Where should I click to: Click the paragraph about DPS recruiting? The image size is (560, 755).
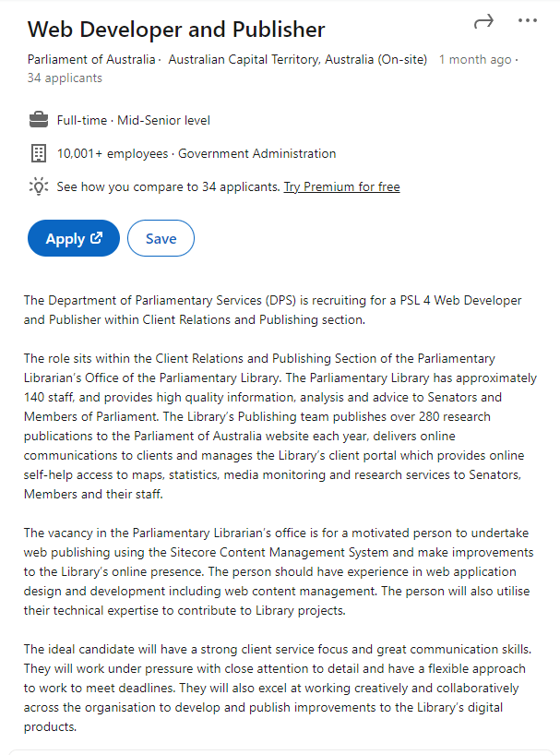tap(273, 310)
